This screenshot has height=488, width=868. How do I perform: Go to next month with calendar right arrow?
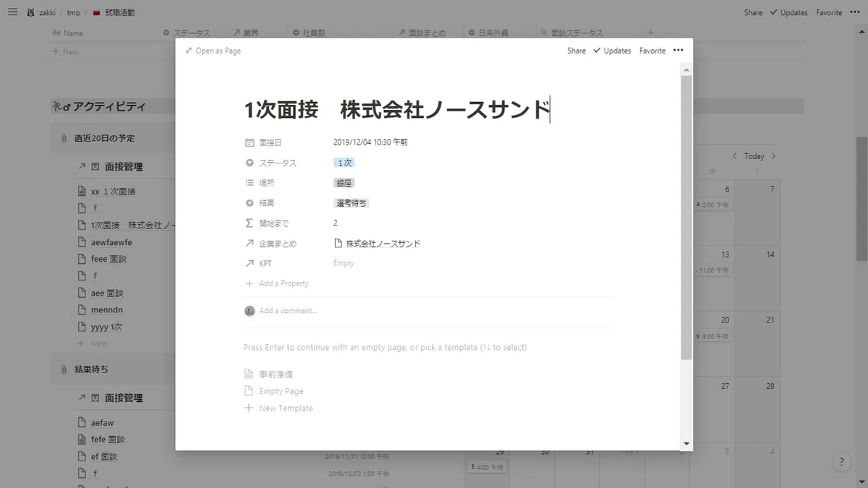[x=773, y=156]
